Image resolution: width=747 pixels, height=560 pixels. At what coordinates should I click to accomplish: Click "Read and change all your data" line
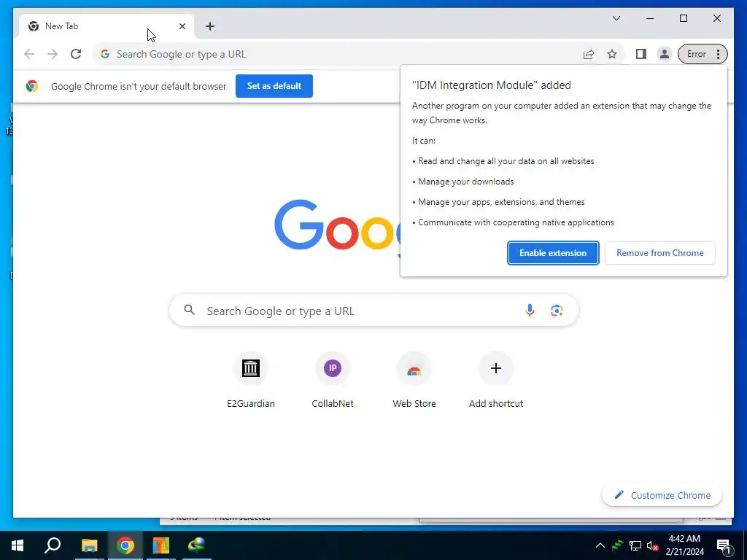click(506, 161)
